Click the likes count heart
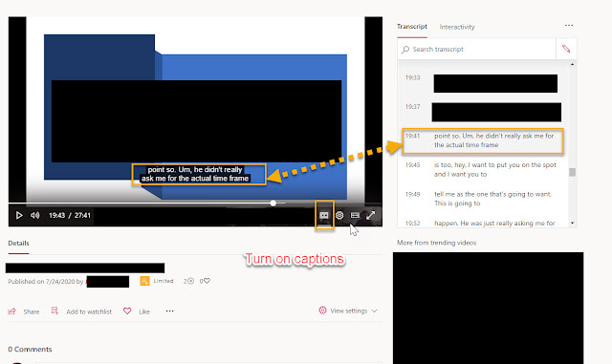612x364 pixels. pyautogui.click(x=208, y=281)
